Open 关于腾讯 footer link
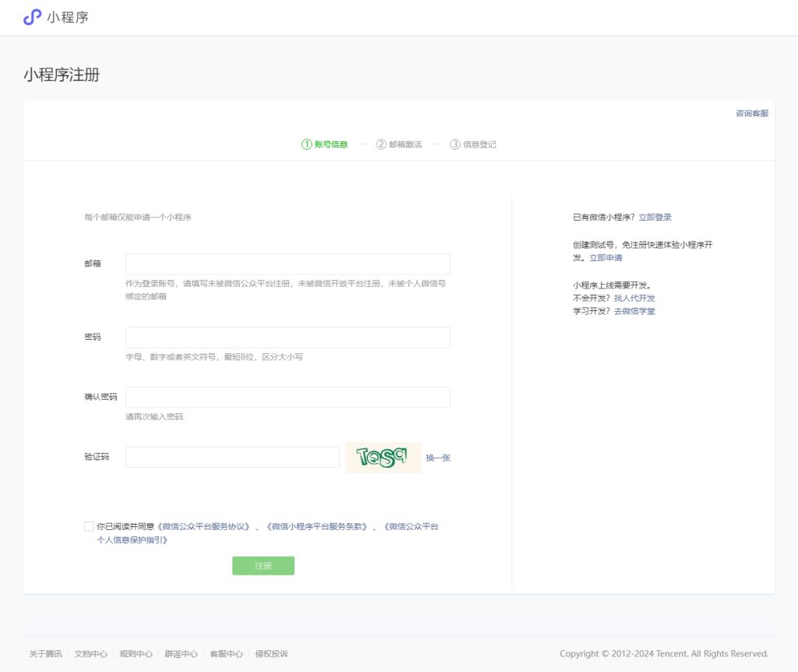This screenshot has width=798, height=672. [x=45, y=653]
